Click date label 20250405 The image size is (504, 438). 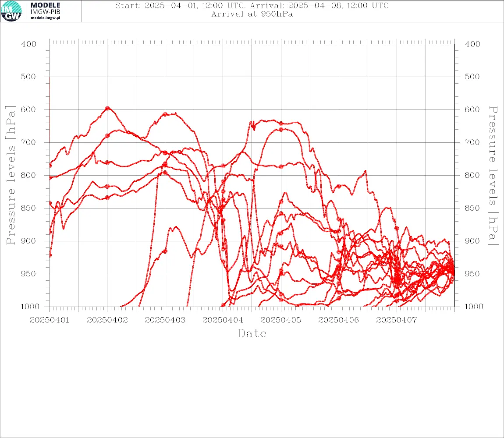(280, 320)
